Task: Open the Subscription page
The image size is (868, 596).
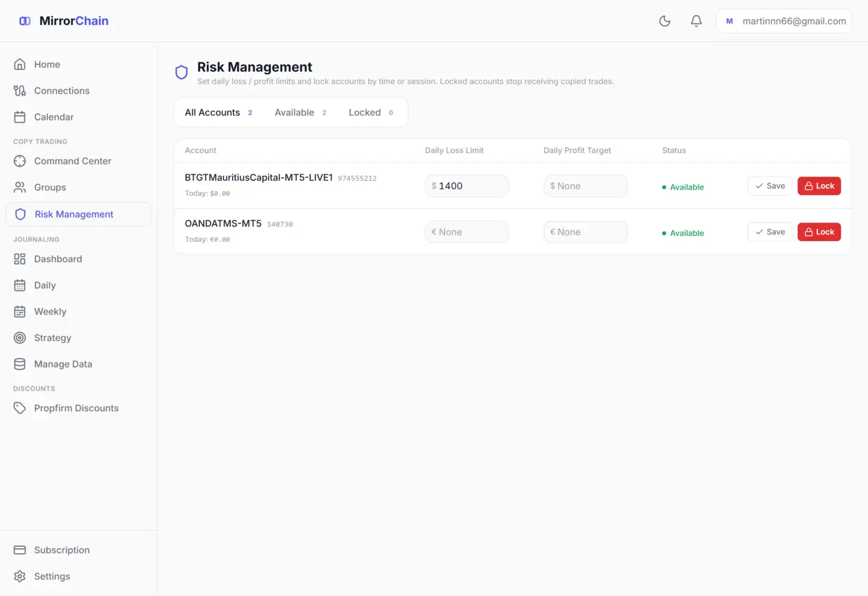Action: (79, 550)
